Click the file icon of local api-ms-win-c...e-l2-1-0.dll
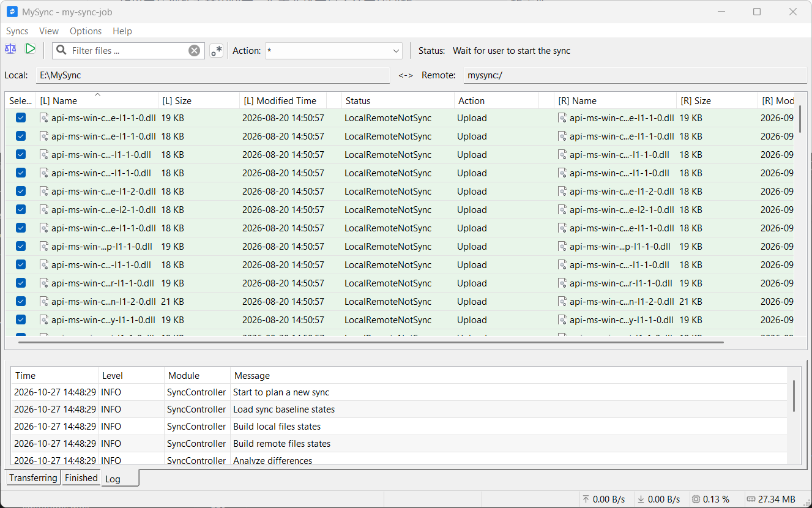The height and width of the screenshot is (508, 812). [x=44, y=210]
